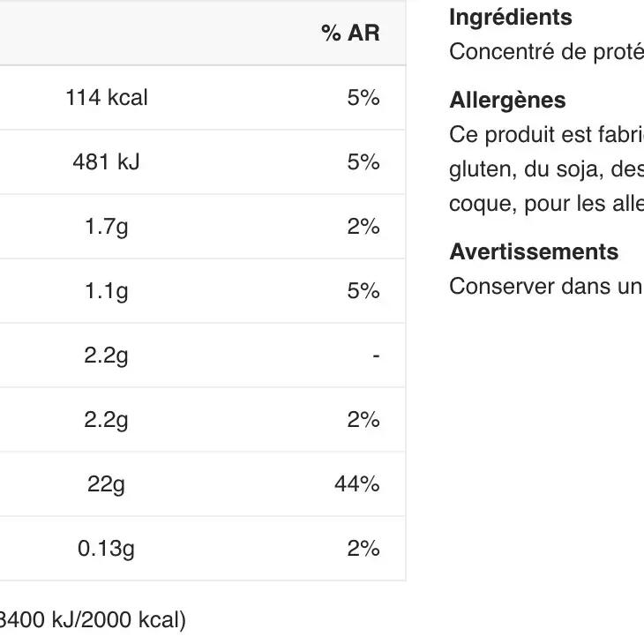Click the dash in % AR column
This screenshot has height=644, width=644.
click(x=376, y=356)
